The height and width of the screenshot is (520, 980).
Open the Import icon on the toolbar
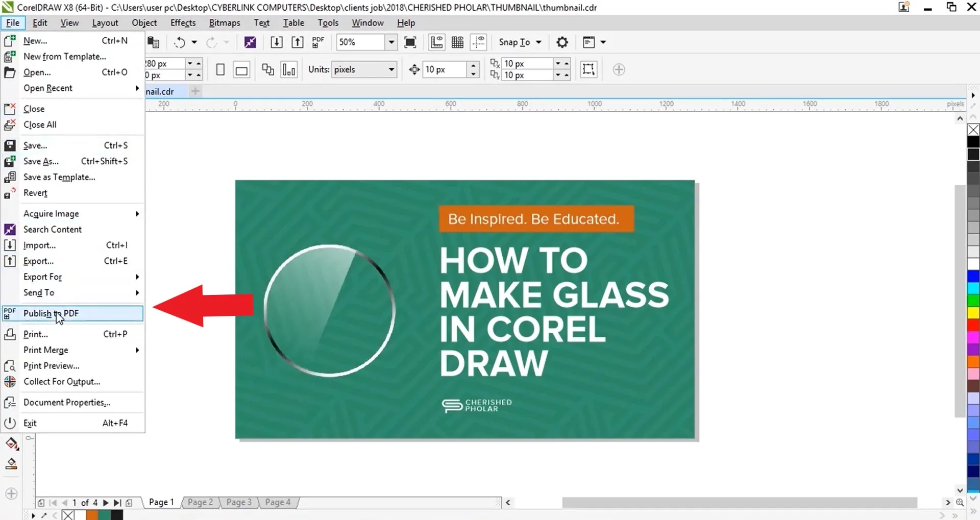pyautogui.click(x=276, y=42)
